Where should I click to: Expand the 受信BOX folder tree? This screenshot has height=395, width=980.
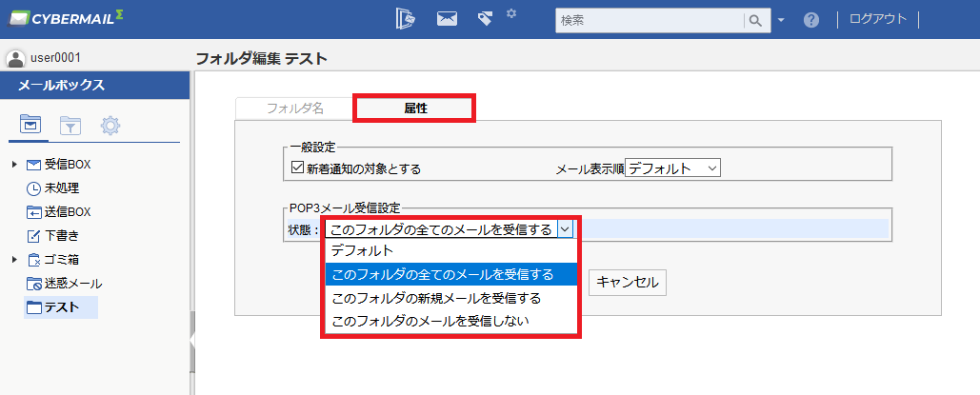pos(14,165)
